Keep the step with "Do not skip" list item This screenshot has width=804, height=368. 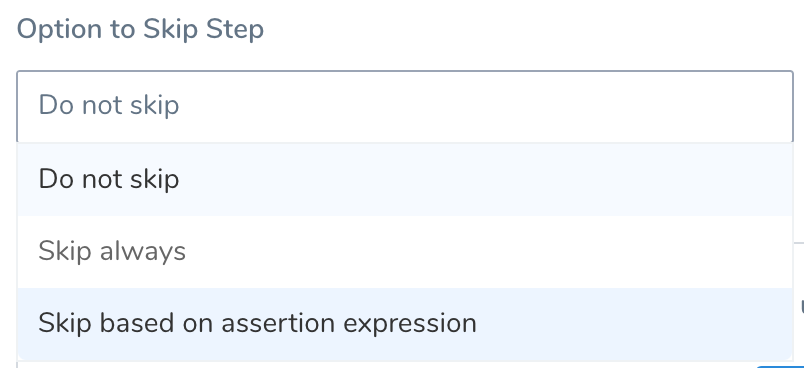pos(405,179)
